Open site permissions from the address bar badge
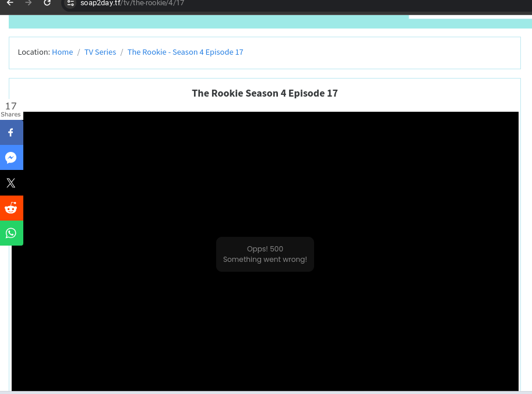This screenshot has height=394, width=532. [70, 4]
